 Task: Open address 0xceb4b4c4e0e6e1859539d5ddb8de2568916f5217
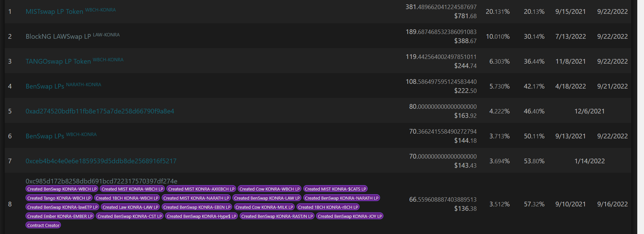click(x=101, y=161)
